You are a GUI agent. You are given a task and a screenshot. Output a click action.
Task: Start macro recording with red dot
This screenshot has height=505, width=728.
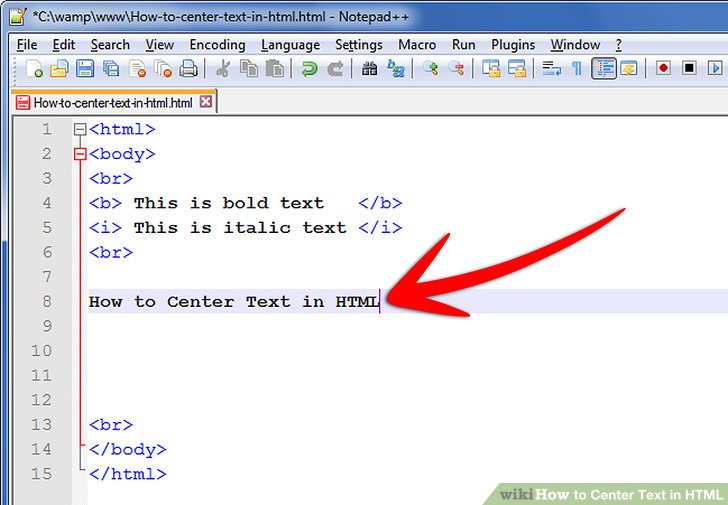pyautogui.click(x=663, y=68)
